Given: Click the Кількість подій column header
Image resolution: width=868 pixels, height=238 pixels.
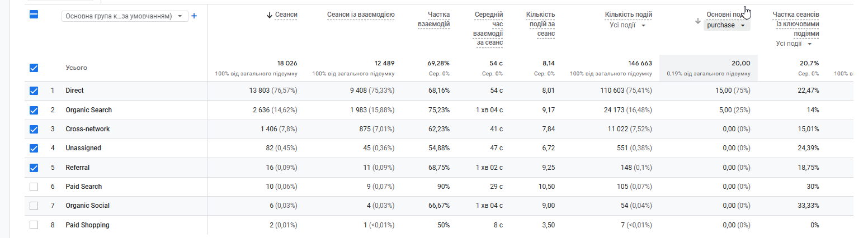Looking at the screenshot, I should (x=628, y=15).
